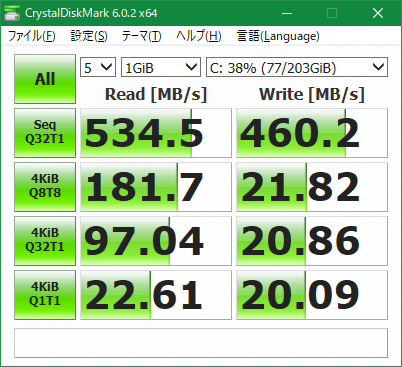Open the ヘルプ(H) menu
Screen dimensions: 402x367
point(199,36)
